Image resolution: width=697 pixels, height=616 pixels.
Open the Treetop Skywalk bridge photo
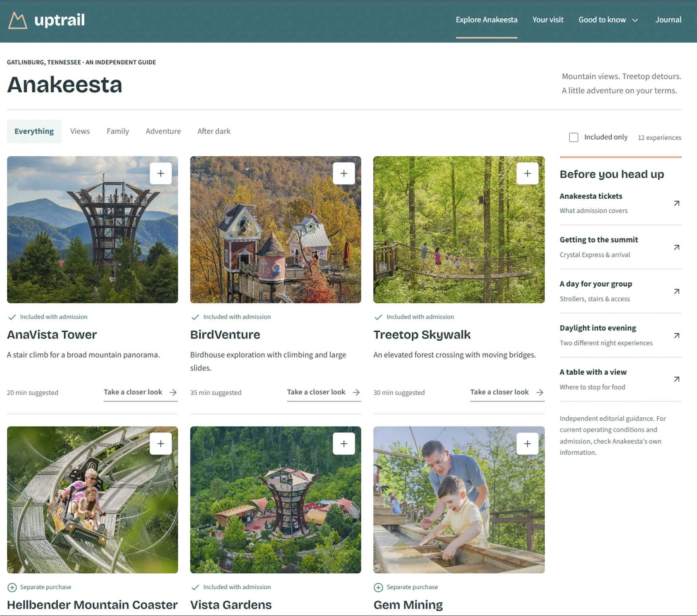point(459,230)
